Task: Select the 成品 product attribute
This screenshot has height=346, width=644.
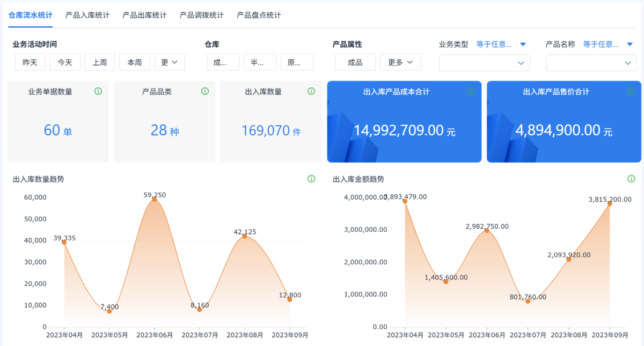Action: [355, 62]
